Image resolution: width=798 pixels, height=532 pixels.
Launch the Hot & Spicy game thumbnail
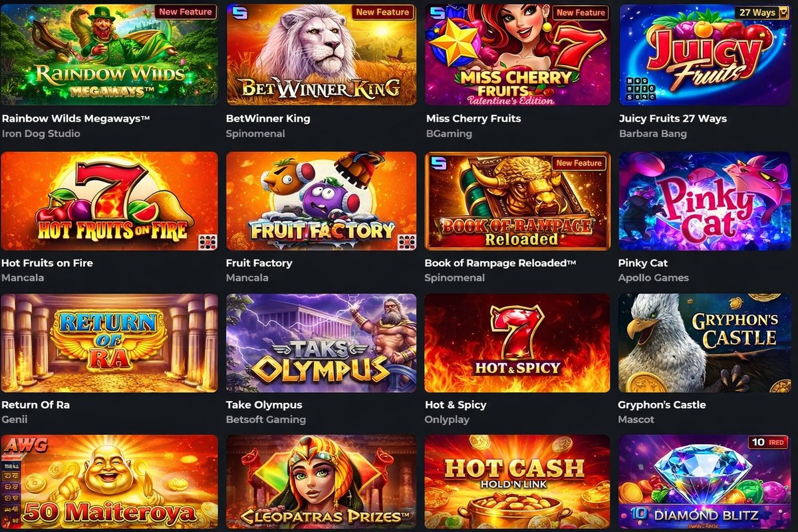coord(517,343)
